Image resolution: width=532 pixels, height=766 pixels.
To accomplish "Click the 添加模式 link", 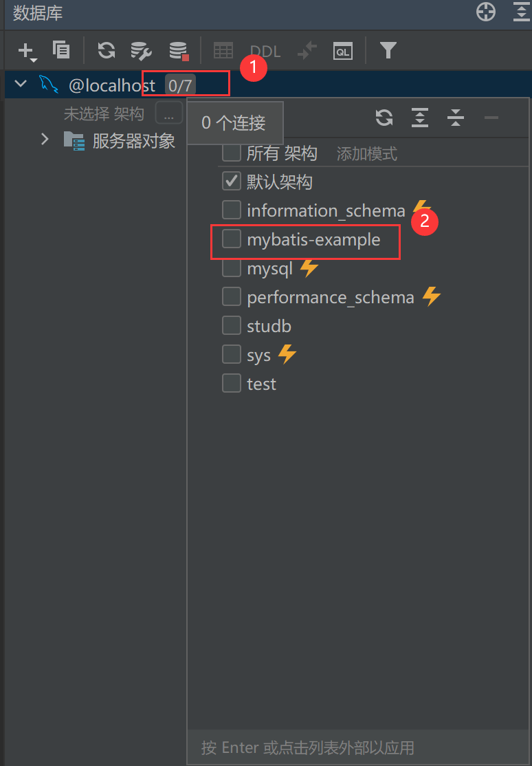I will coord(366,153).
